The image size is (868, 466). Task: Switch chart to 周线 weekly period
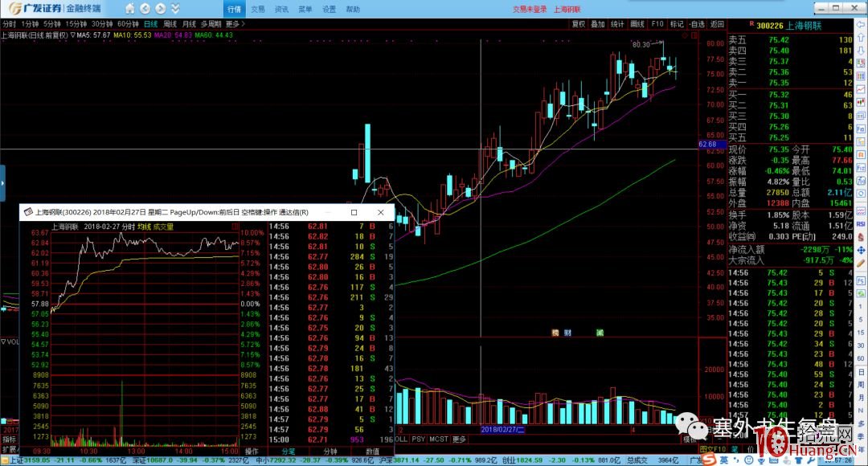coord(170,24)
